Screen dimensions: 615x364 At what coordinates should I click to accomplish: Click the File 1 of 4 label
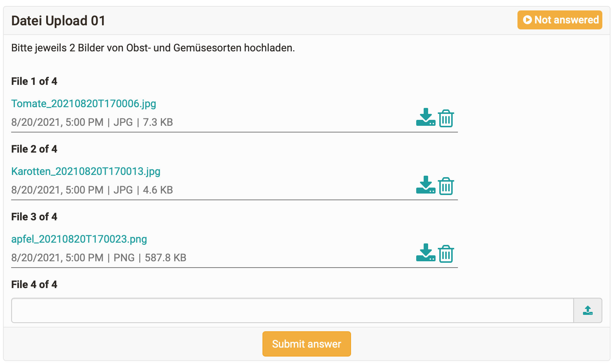click(34, 81)
